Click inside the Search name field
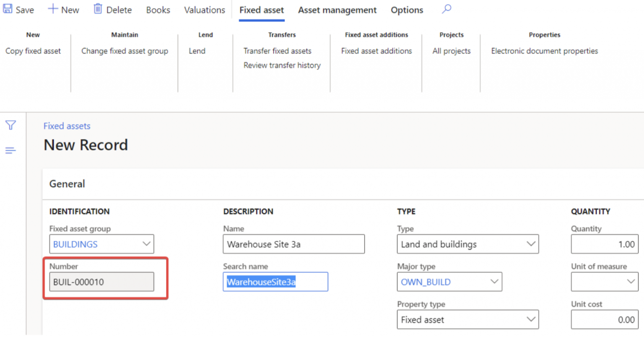The width and height of the screenshot is (644, 337). [x=275, y=282]
